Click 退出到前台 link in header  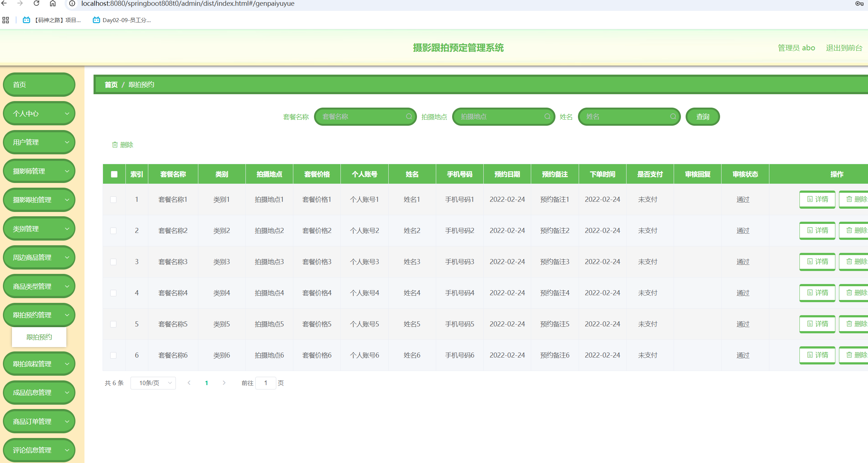click(x=844, y=48)
